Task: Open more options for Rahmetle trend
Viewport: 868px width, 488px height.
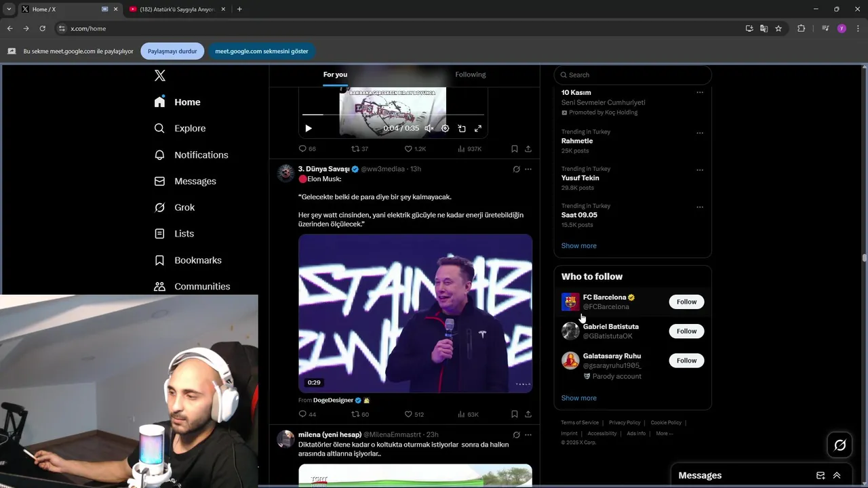Action: tap(700, 133)
